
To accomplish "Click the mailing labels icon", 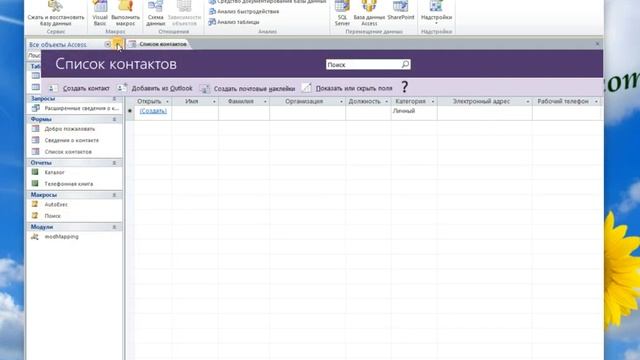I will [205, 88].
